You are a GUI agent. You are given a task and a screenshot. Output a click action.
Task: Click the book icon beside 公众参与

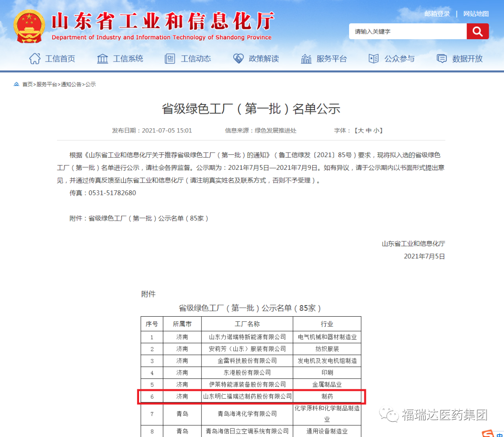[x=373, y=58]
